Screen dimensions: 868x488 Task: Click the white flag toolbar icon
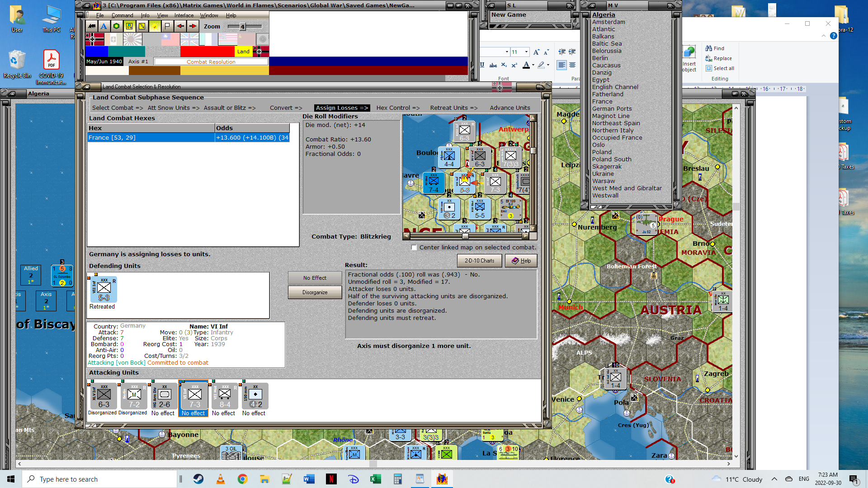167,26
